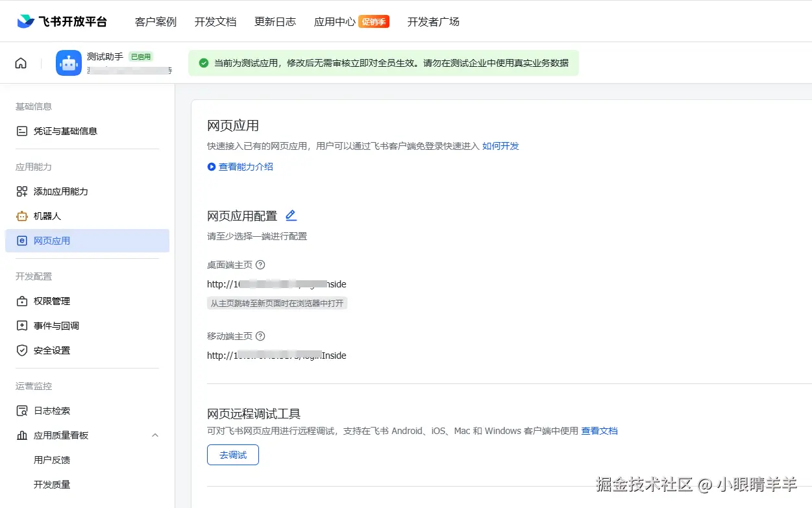This screenshot has width=812, height=508.
Task: Click the mobile homepage URL text
Action: (x=277, y=356)
